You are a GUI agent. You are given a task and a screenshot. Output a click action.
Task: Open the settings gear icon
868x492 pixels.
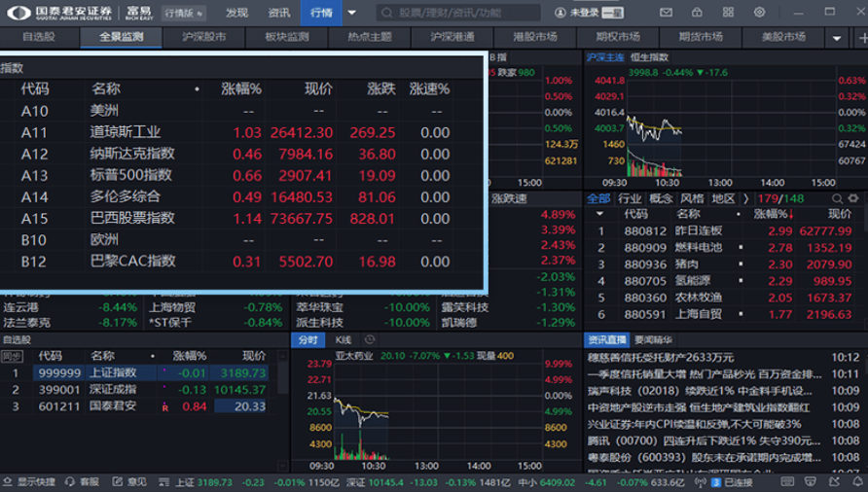pyautogui.click(x=759, y=13)
